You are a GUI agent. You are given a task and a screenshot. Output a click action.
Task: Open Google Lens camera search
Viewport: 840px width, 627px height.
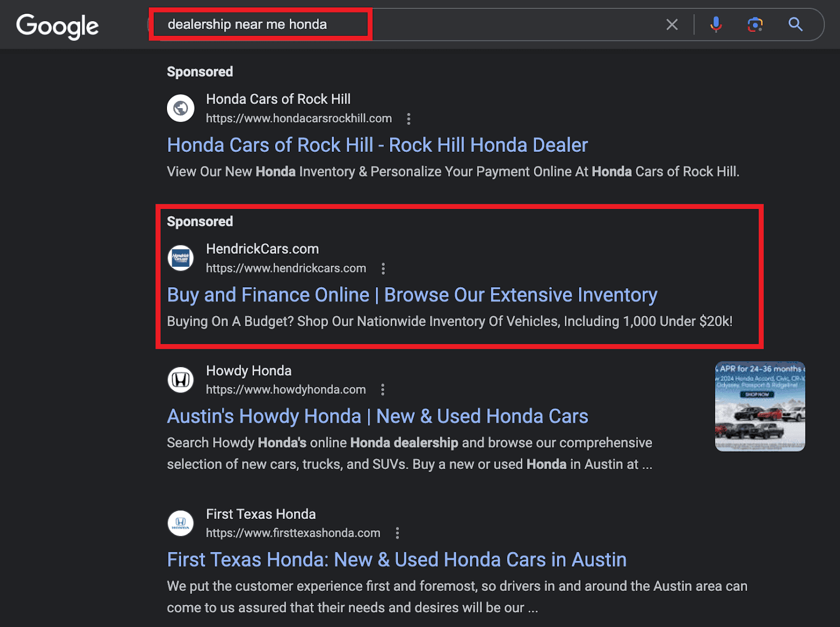(x=755, y=24)
